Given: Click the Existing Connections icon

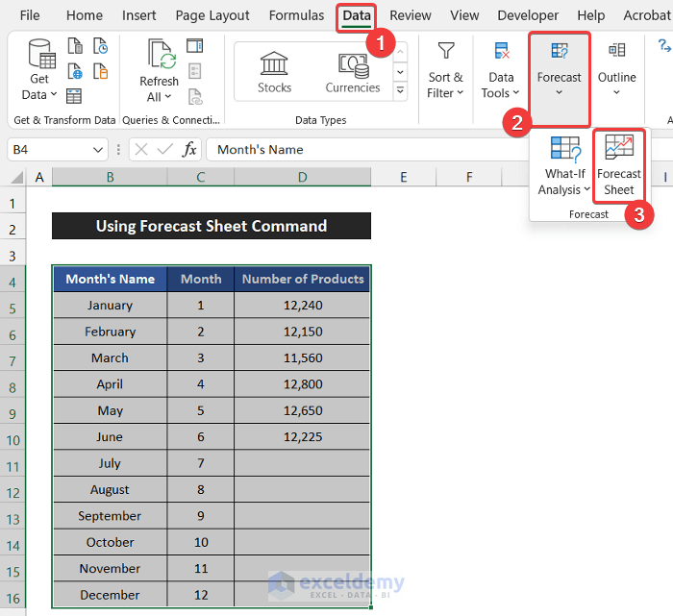Looking at the screenshot, I should tap(101, 71).
